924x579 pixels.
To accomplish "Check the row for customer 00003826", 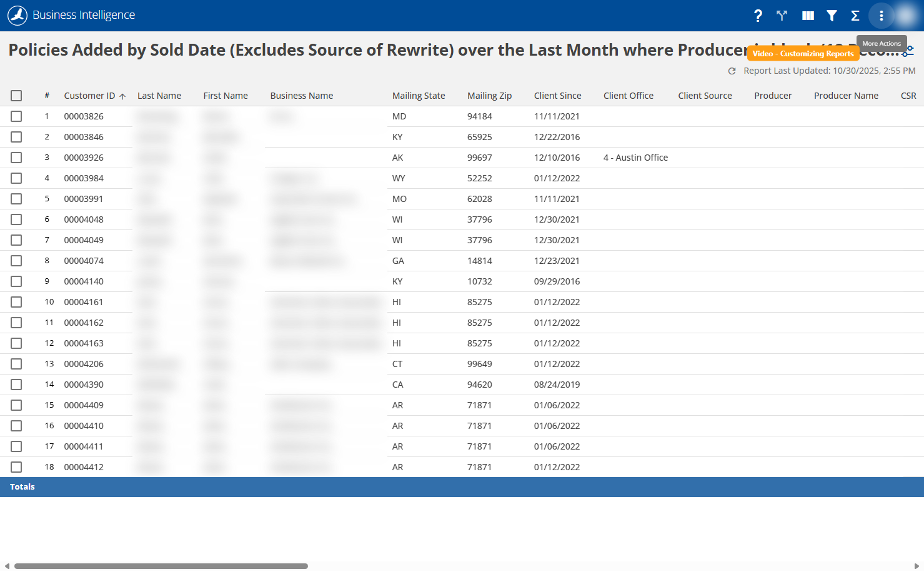I will pos(16,116).
